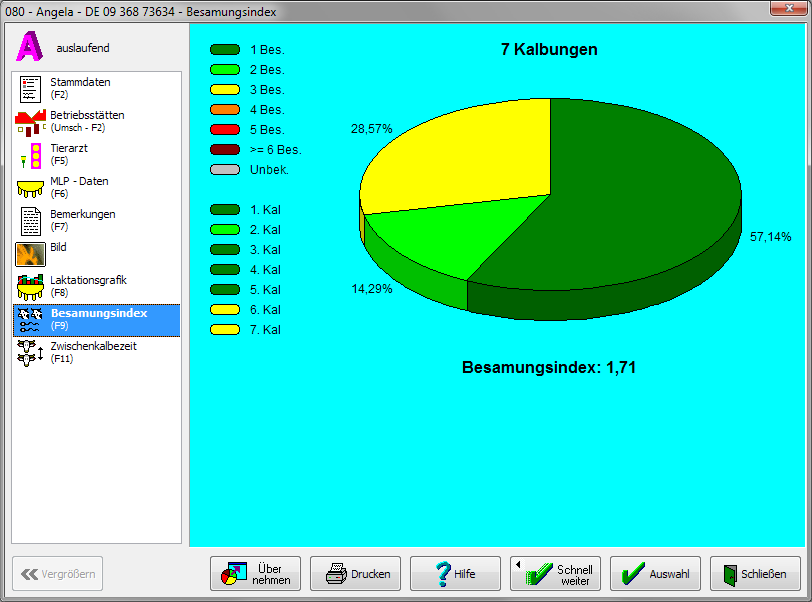
Task: Click the green checkmark on Schnell weiter
Action: 539,574
